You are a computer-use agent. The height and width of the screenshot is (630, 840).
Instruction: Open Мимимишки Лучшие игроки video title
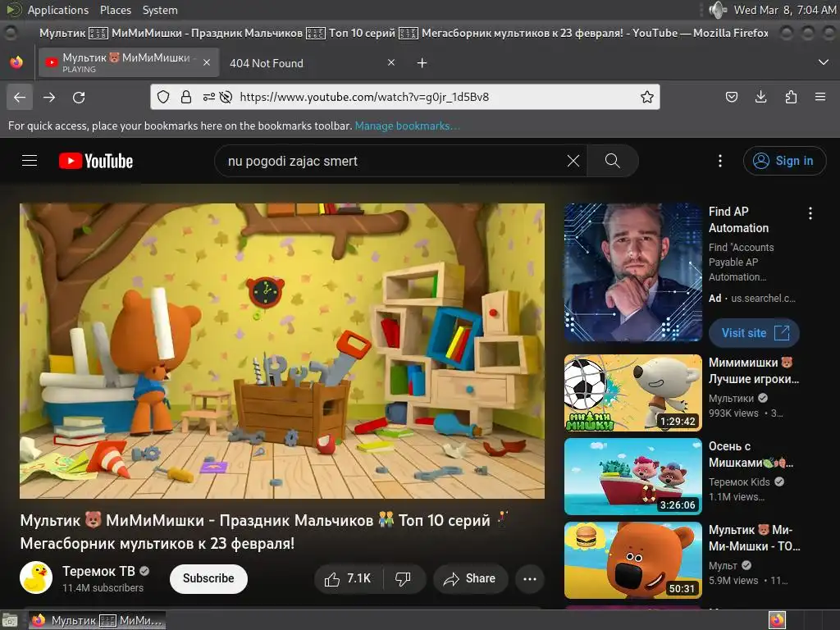point(754,371)
